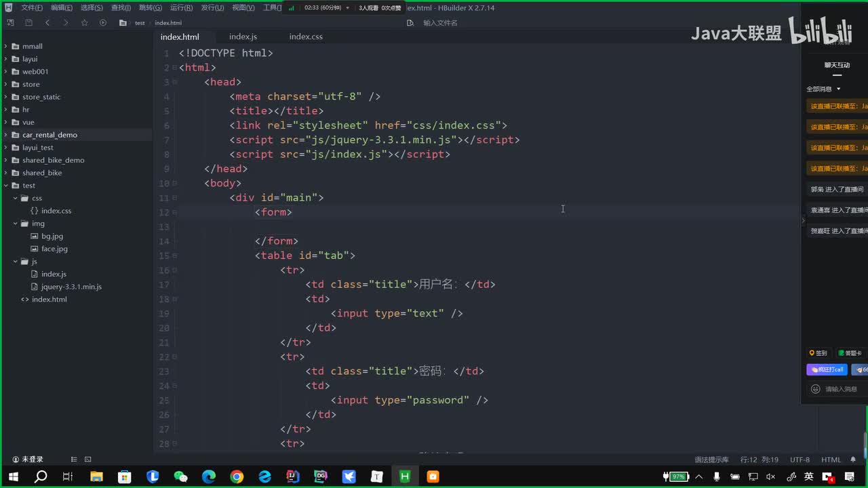868x488 pixels.
Task: Open index.css in the css folder
Action: pos(56,211)
